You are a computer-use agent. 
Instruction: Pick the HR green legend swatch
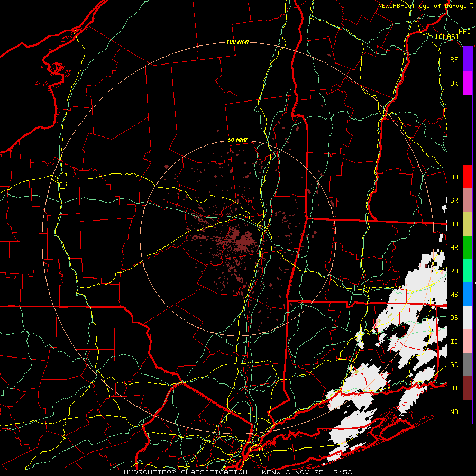[x=467, y=248]
